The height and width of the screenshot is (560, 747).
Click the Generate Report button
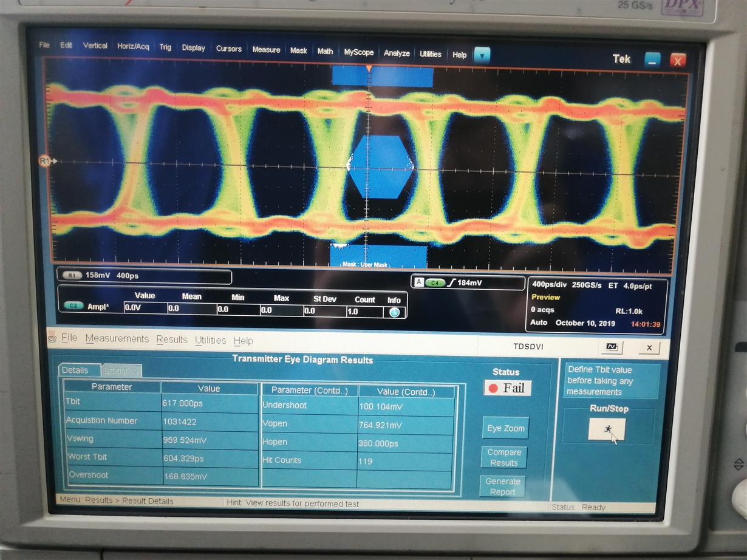pyautogui.click(x=502, y=487)
